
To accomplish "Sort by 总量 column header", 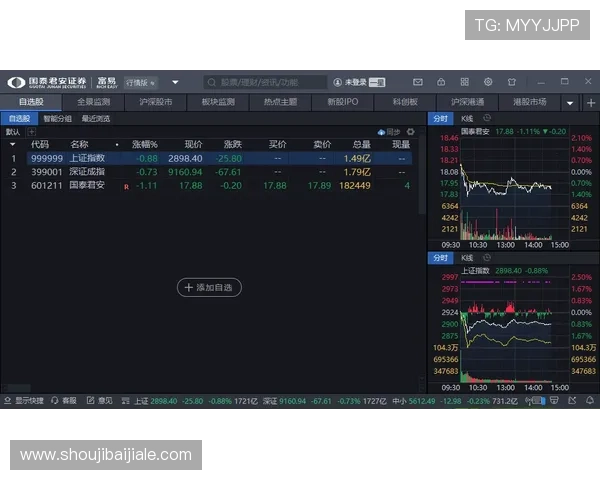I will (361, 144).
